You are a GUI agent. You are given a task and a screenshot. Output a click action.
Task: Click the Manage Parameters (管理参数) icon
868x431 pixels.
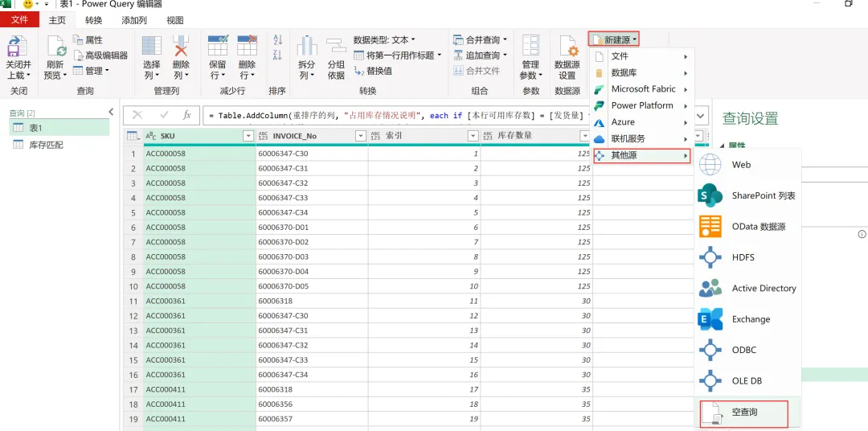click(x=531, y=45)
